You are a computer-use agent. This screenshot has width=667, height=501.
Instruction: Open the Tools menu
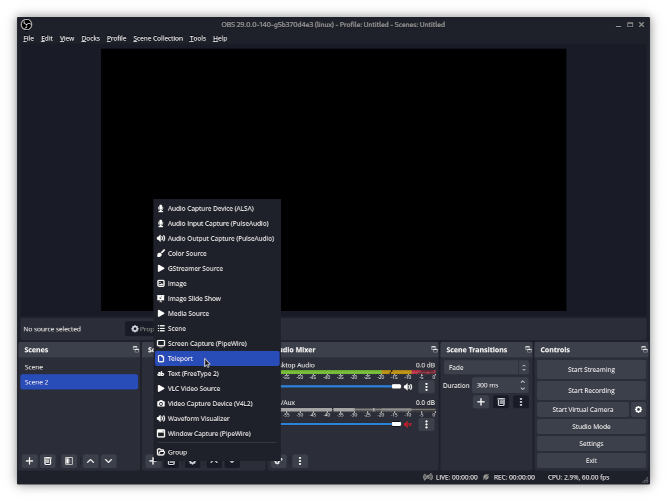pyautogui.click(x=198, y=38)
